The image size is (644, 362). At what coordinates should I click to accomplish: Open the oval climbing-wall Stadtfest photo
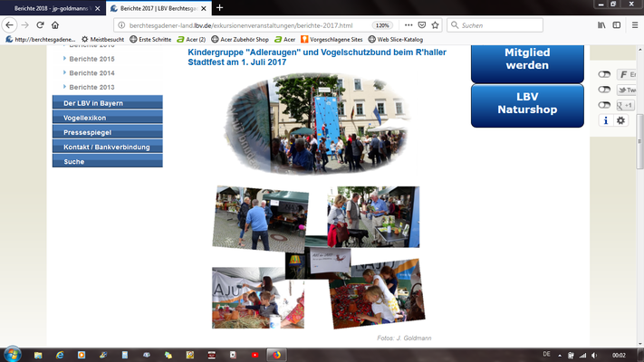pyautogui.click(x=316, y=124)
